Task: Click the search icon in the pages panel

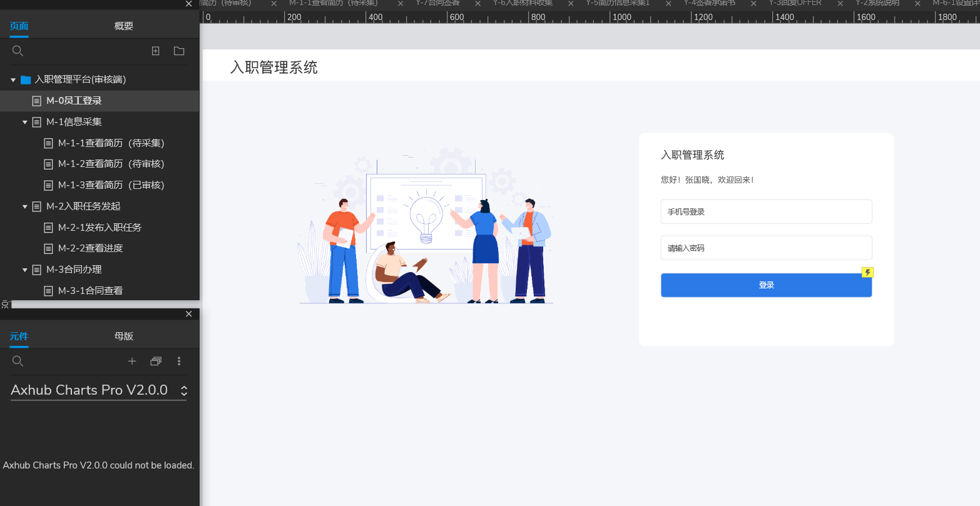Action: point(18,51)
